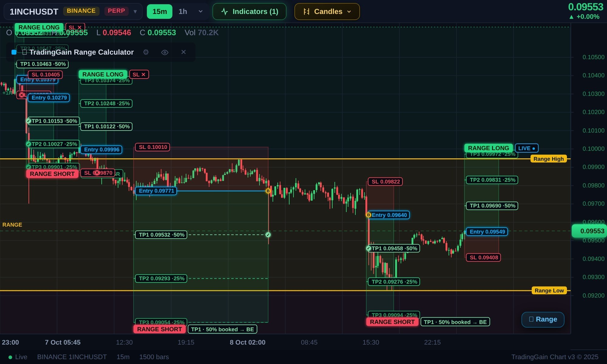Open the indicator settings gear

146,52
